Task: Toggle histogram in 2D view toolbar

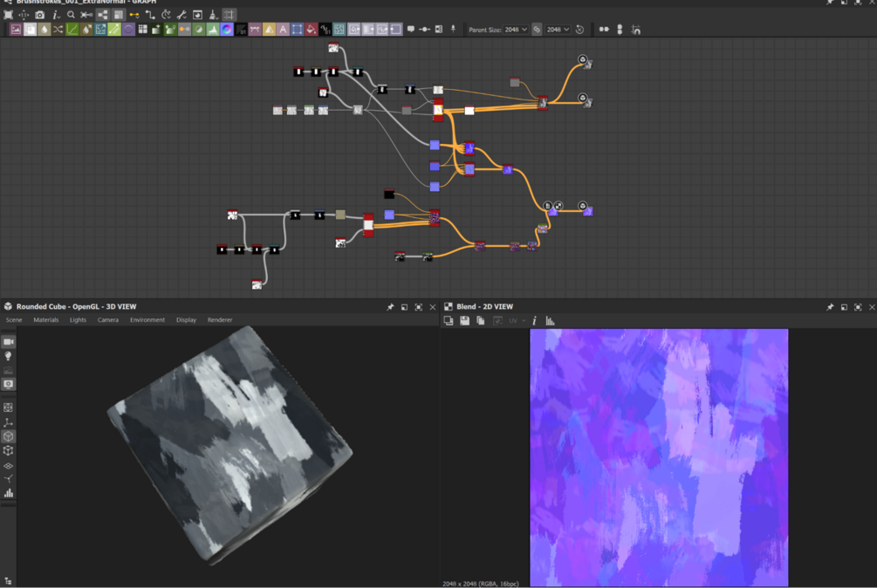Action: tap(551, 320)
